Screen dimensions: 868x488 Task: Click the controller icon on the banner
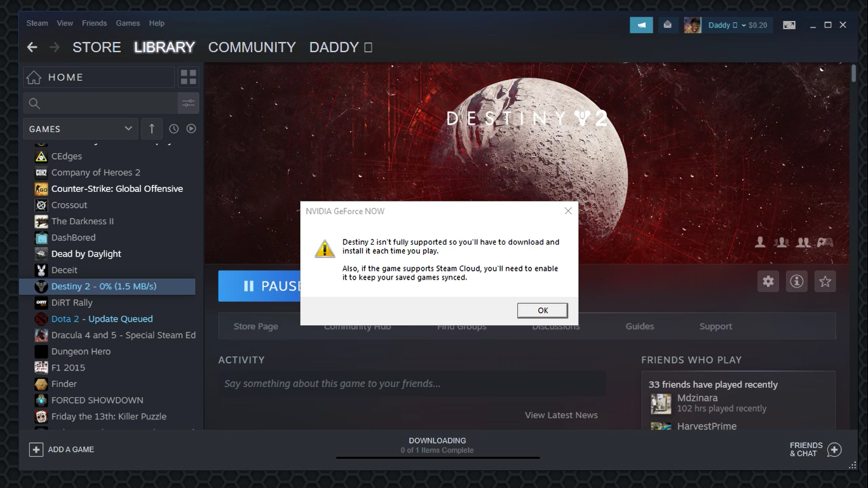coord(825,242)
